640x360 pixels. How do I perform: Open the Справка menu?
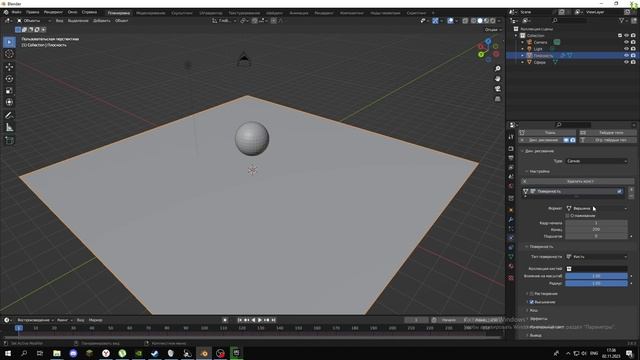tap(89, 12)
